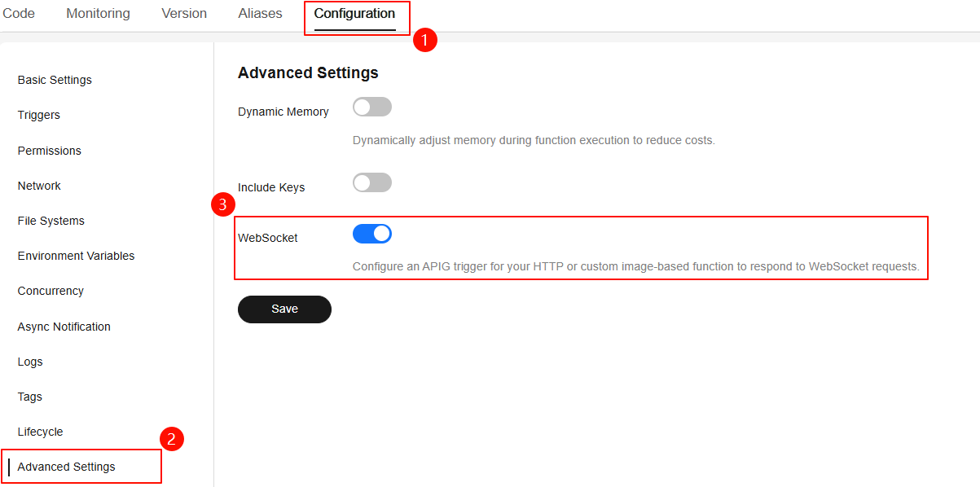Go to the Version tab
Viewport: 980px width, 487px height.
click(x=184, y=13)
